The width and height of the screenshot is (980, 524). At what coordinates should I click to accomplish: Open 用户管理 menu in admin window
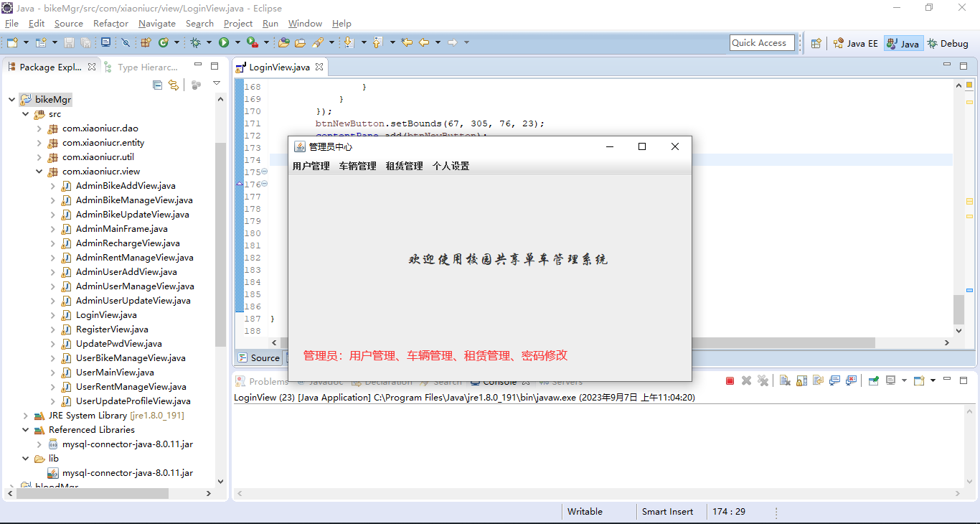pyautogui.click(x=311, y=166)
